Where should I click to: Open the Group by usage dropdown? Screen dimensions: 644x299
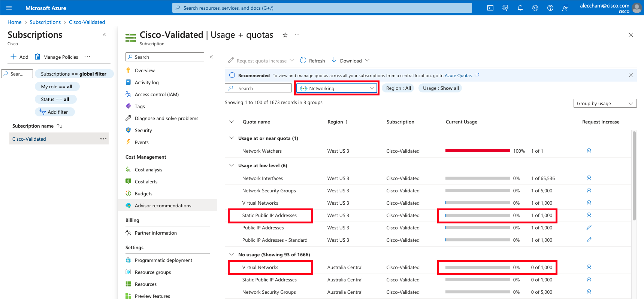point(605,103)
